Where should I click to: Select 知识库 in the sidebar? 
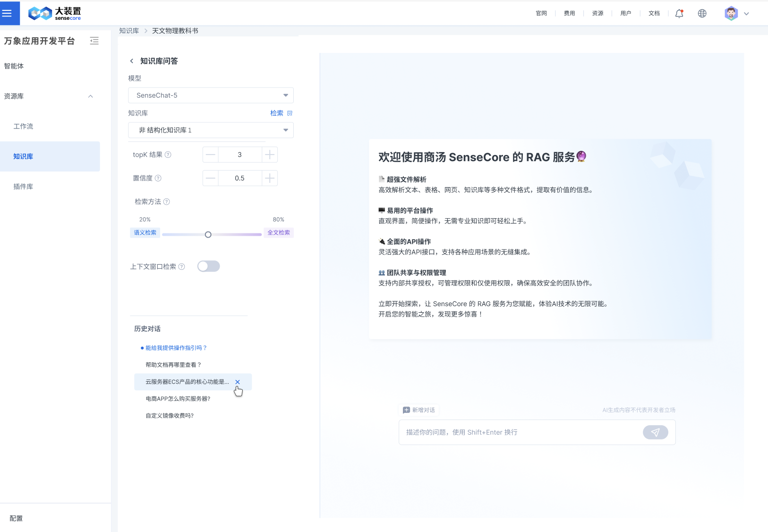tap(50, 156)
